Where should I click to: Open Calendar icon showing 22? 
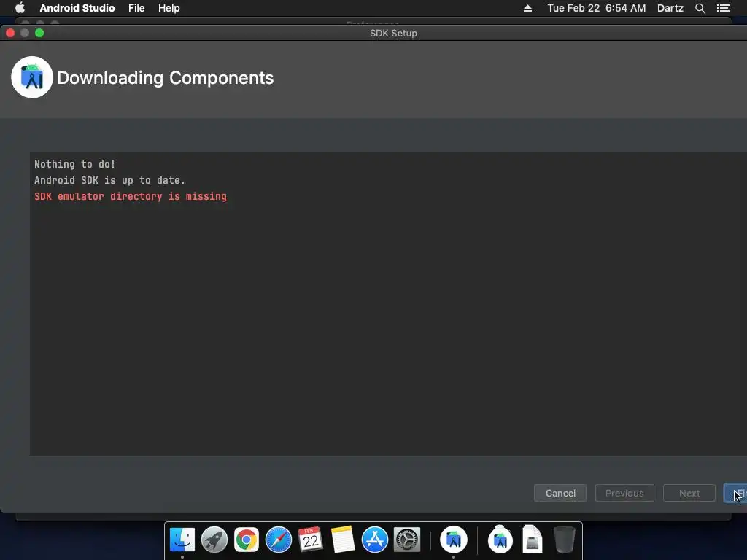click(x=311, y=540)
